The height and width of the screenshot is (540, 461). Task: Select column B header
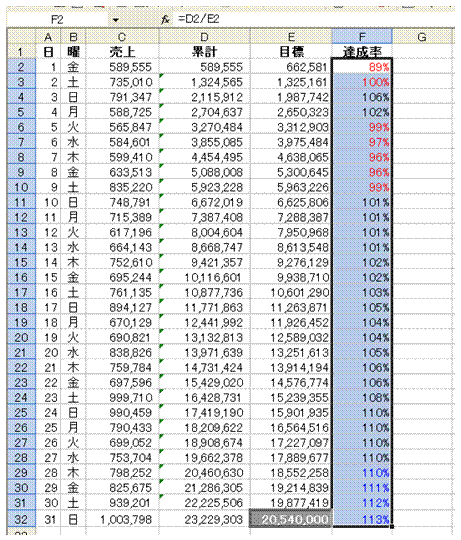tap(73, 37)
